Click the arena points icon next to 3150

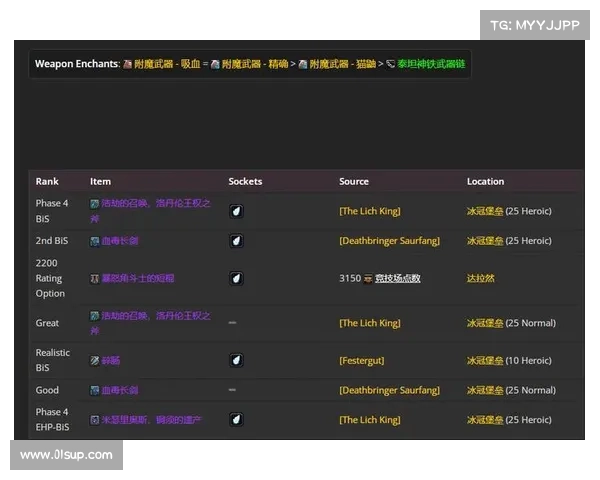(x=368, y=278)
